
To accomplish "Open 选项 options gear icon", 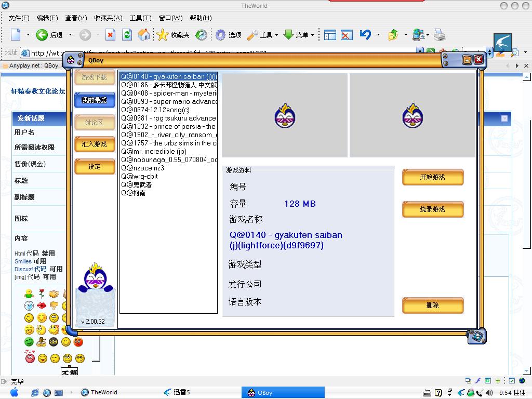I will pyautogui.click(x=221, y=35).
